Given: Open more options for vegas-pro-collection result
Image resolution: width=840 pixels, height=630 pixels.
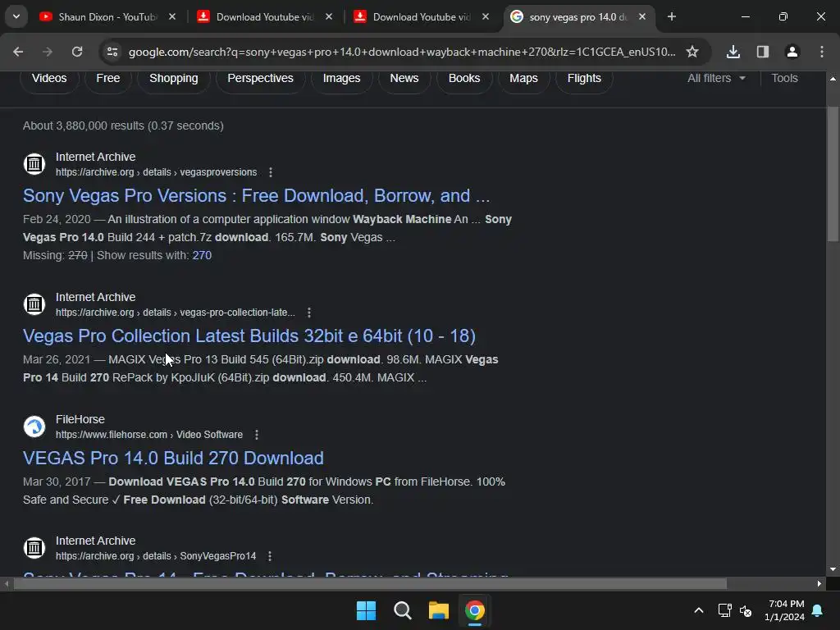Looking at the screenshot, I should click(x=309, y=313).
